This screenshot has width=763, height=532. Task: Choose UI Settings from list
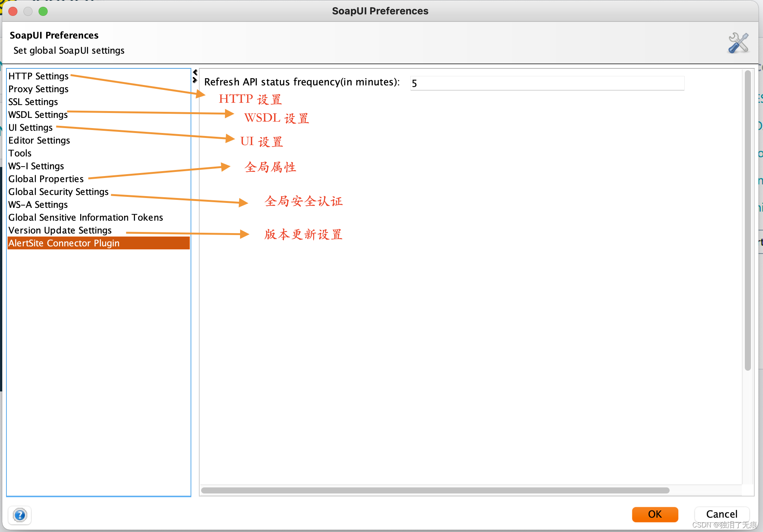tap(30, 128)
